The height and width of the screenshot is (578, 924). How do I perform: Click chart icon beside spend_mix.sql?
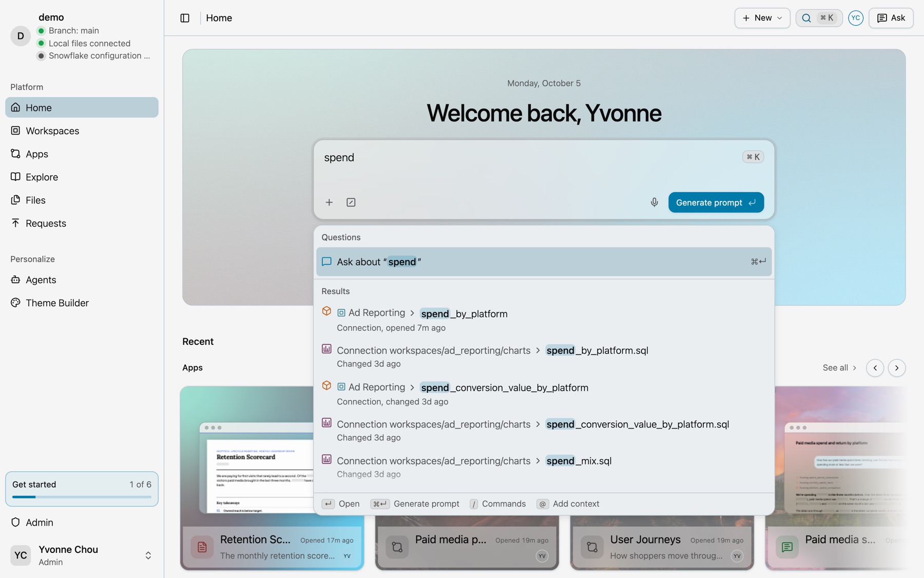(326, 459)
